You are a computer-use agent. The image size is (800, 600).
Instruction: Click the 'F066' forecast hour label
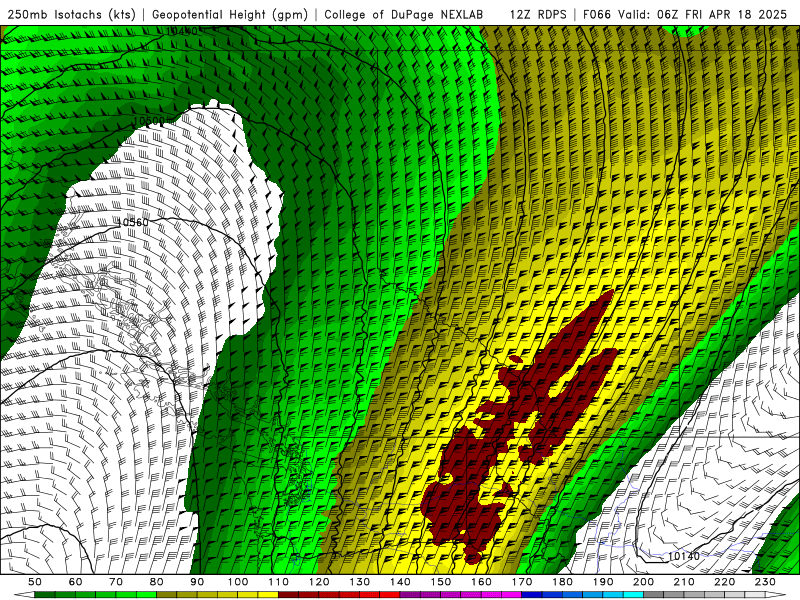click(596, 14)
